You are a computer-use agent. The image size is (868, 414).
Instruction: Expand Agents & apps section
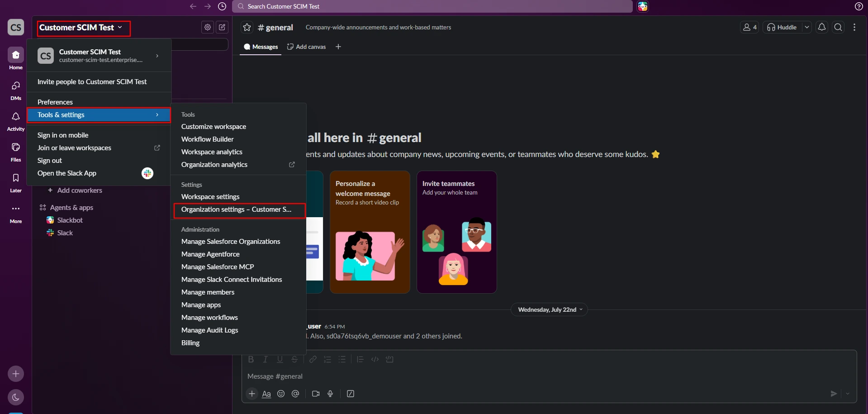coord(67,208)
